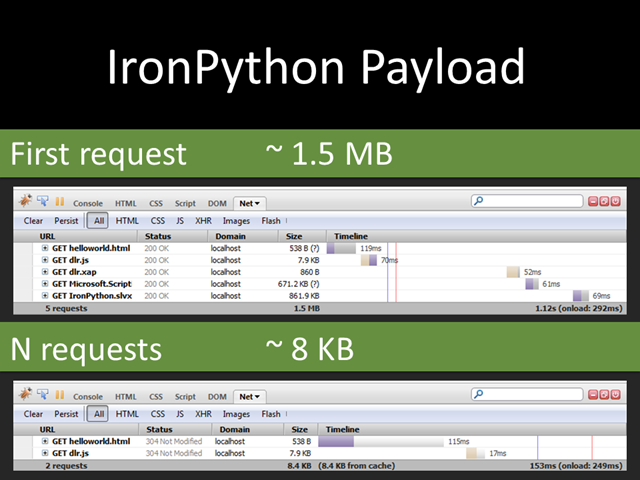Detach Firebug window in First request panel
The width and height of the screenshot is (640, 480).
pos(604,201)
